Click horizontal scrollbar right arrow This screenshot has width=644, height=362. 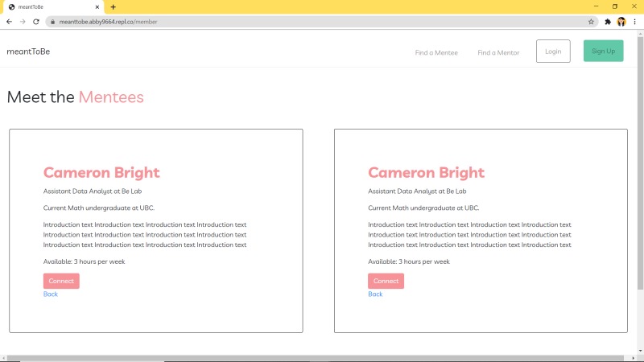[633, 358]
